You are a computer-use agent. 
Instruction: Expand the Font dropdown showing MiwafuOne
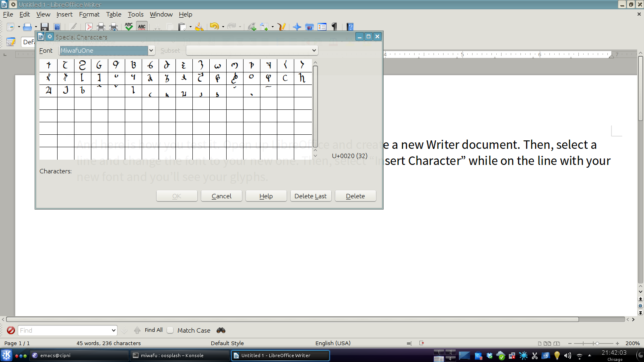(x=151, y=51)
